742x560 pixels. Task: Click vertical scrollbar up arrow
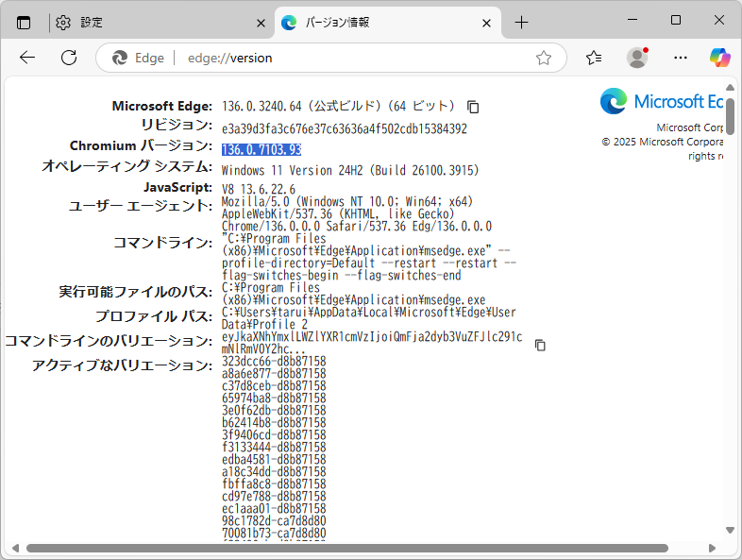730,88
